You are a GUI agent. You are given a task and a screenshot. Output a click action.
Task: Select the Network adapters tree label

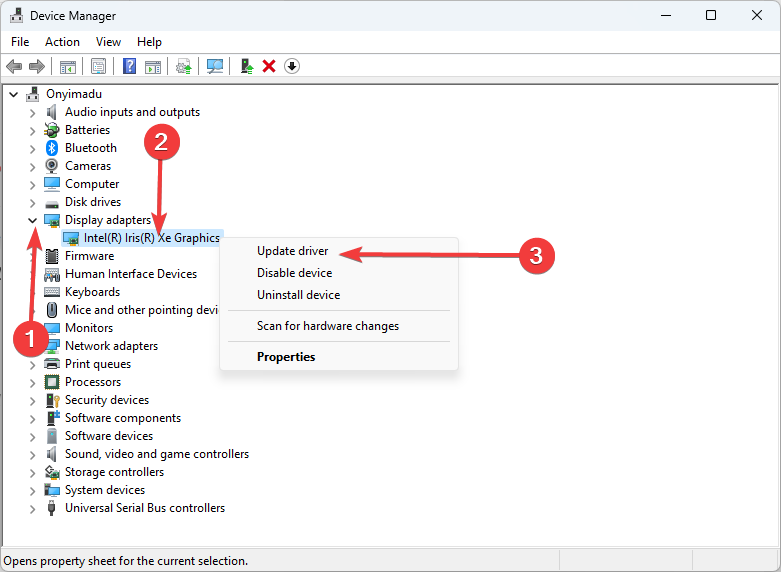tap(112, 346)
